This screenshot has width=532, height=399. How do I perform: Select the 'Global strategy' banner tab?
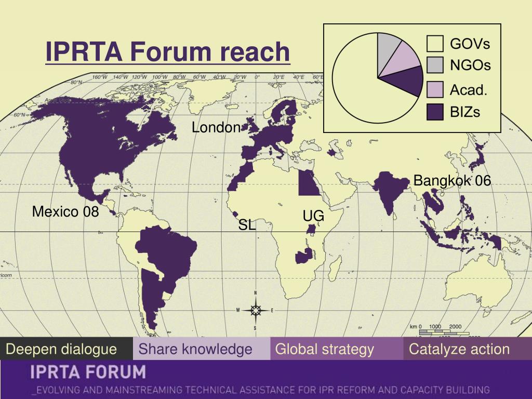click(x=337, y=349)
